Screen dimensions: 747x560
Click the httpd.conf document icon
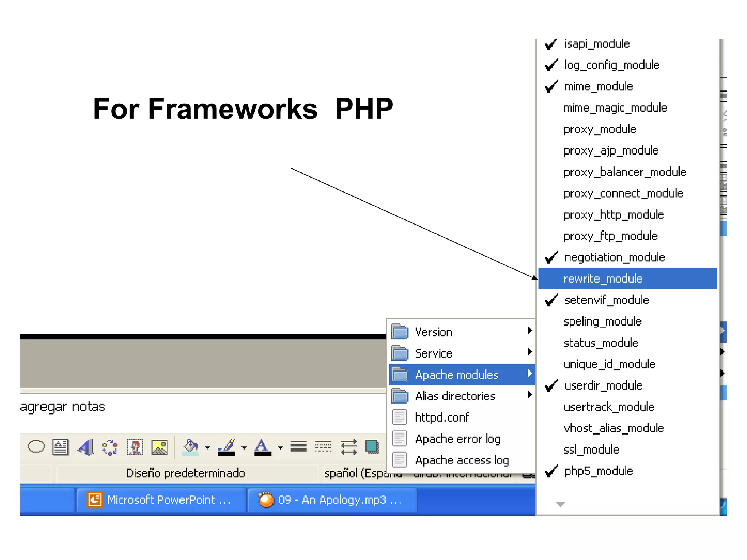click(x=399, y=417)
